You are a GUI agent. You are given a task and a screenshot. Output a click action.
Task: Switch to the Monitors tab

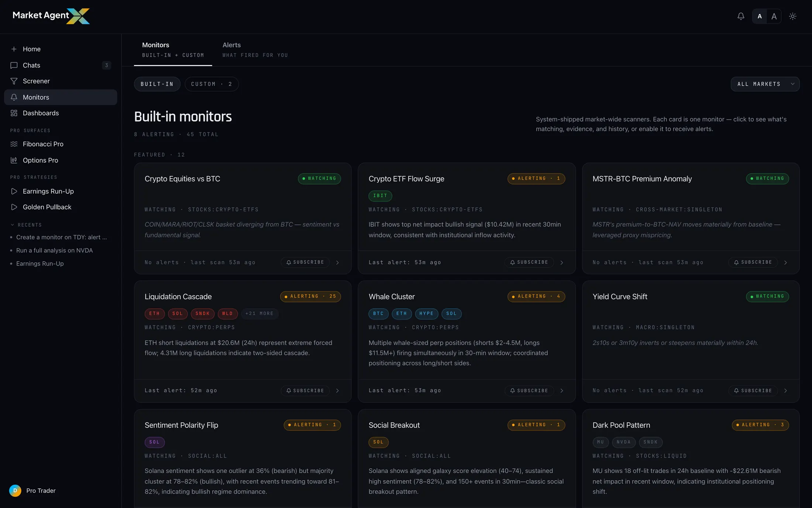tap(173, 50)
